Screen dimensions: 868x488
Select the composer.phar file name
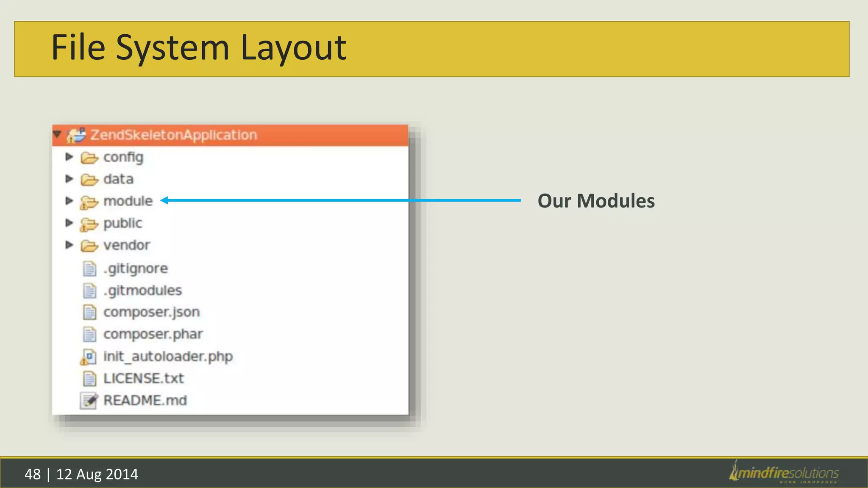click(x=153, y=335)
